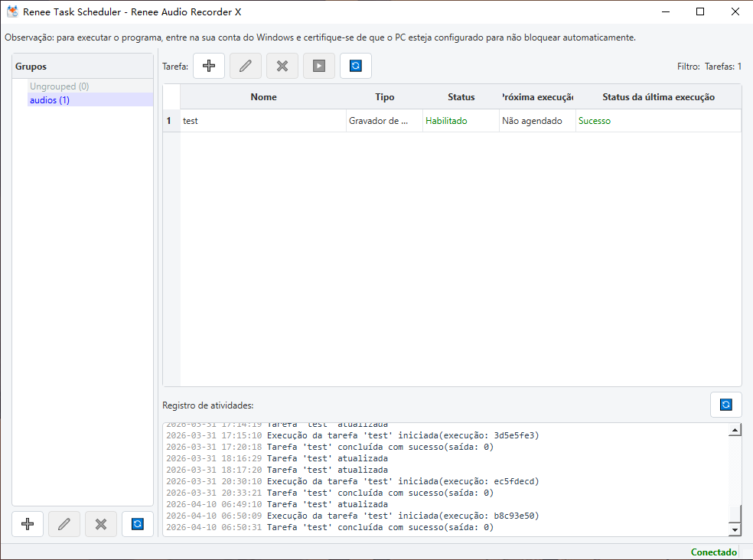Click the 'Habilitado' status cell
753x560 pixels.
(x=461, y=121)
